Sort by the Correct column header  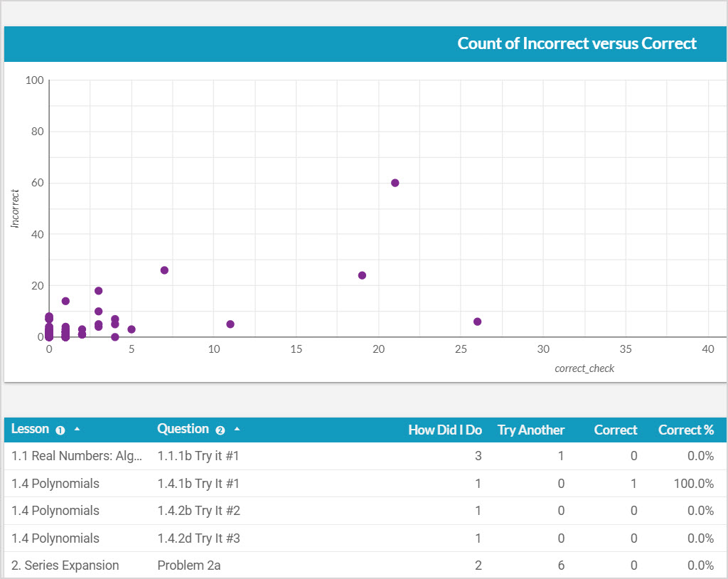616,430
